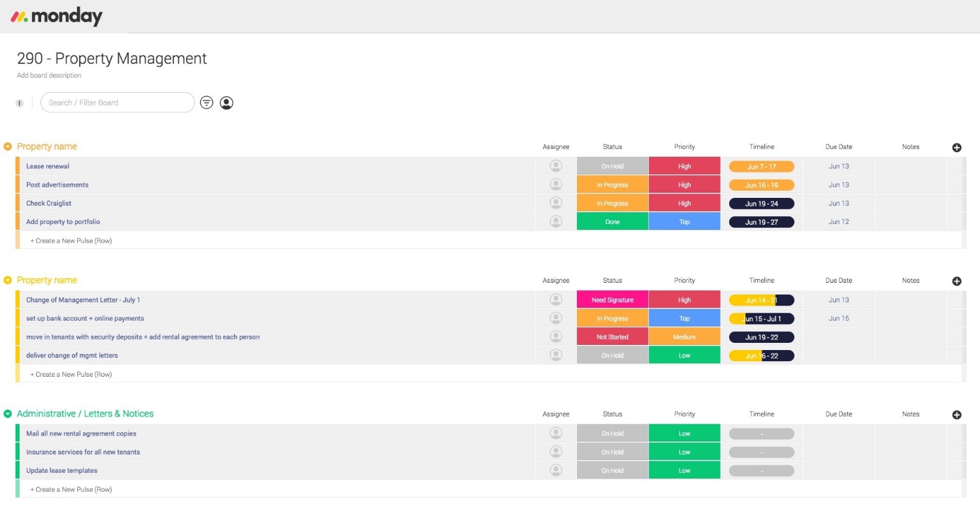Add column to Administrative group using plus icon
Viewport: 980px width, 512px height.
[956, 415]
